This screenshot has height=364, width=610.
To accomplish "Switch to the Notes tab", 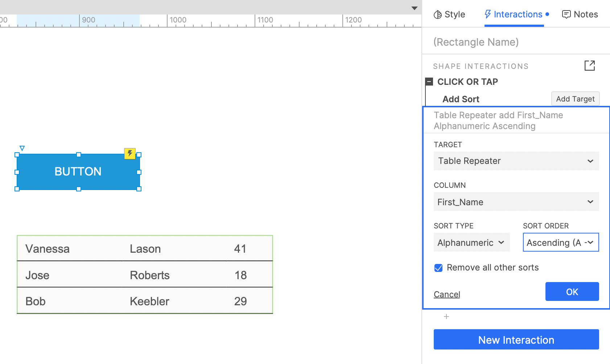I will coord(580,15).
